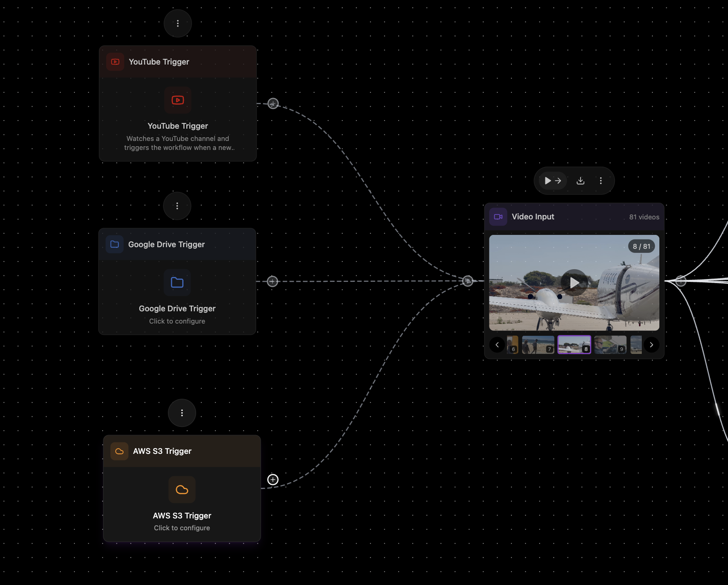Open the three-dot menu in Video Input toolbar
This screenshot has width=728, height=585.
[x=601, y=180]
